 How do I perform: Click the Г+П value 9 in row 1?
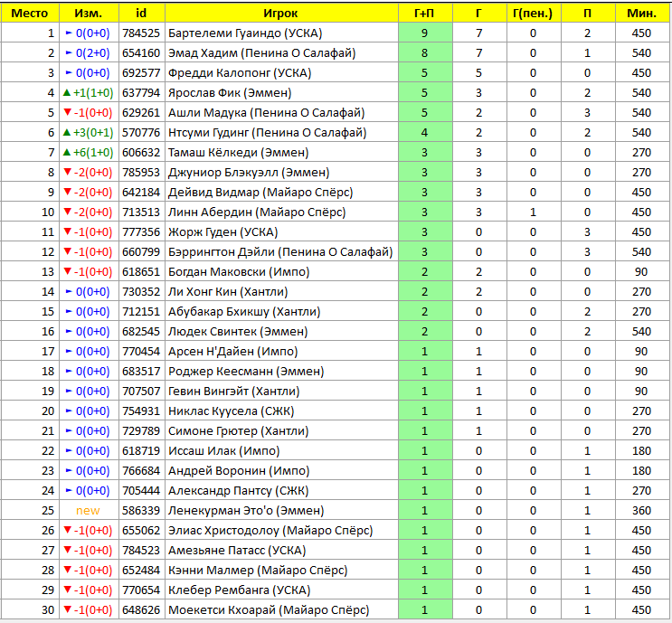(x=425, y=33)
